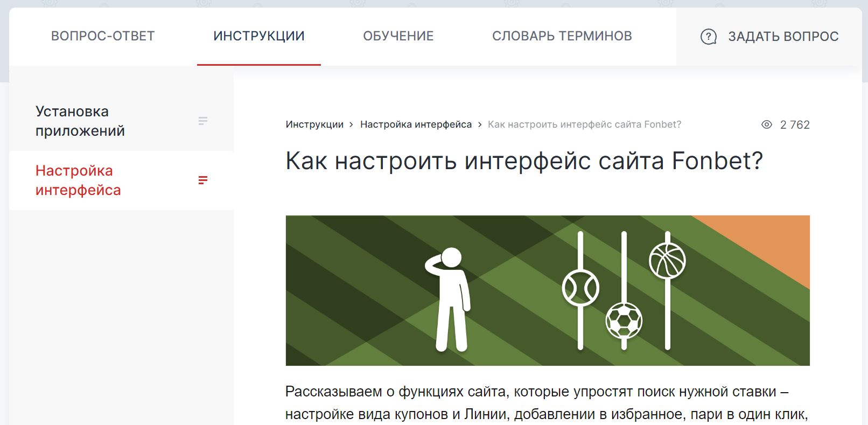
Task: Click the article heading Как настроить интерфейс сайта Fonbet?
Action: point(524,161)
